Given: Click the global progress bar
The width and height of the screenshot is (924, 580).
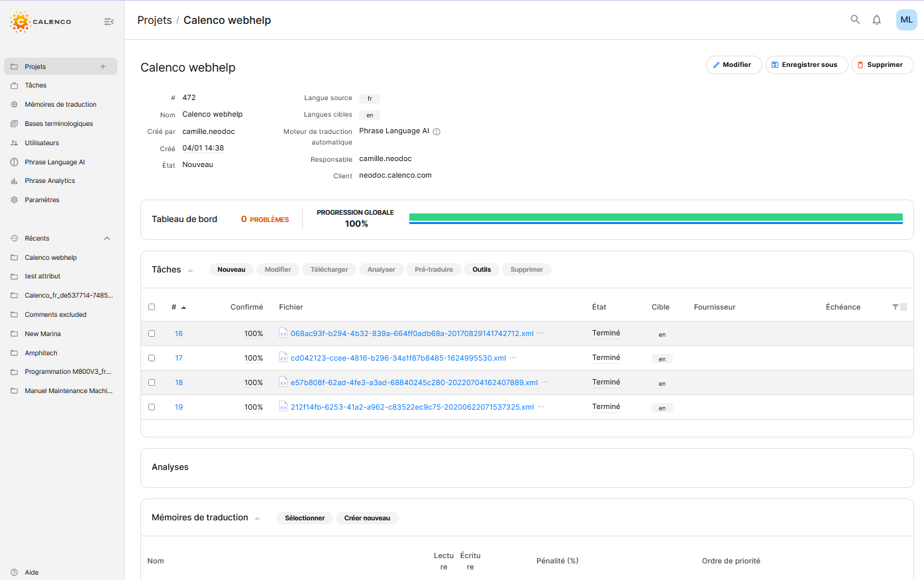Looking at the screenshot, I should 656,219.
